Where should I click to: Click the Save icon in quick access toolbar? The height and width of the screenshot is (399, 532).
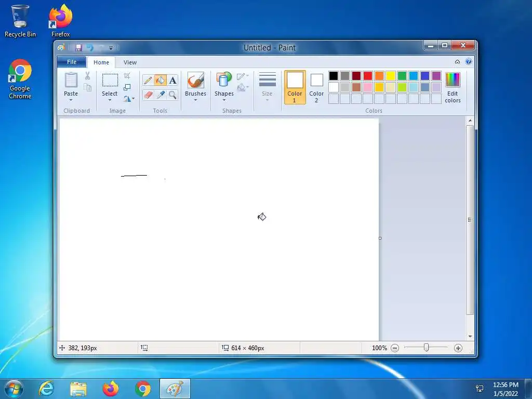pos(79,47)
